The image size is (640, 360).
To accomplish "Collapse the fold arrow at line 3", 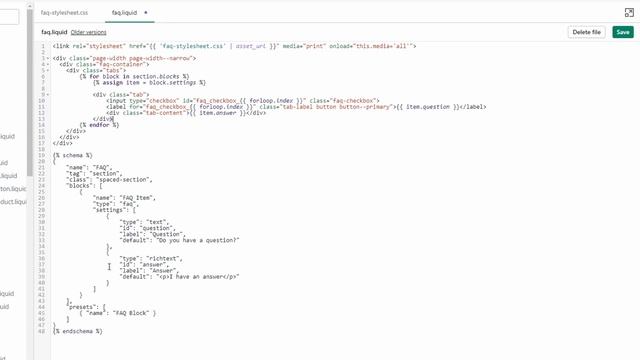I will point(48,58).
